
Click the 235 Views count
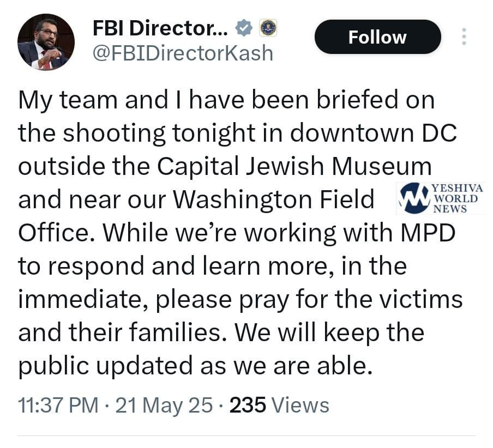279,405
